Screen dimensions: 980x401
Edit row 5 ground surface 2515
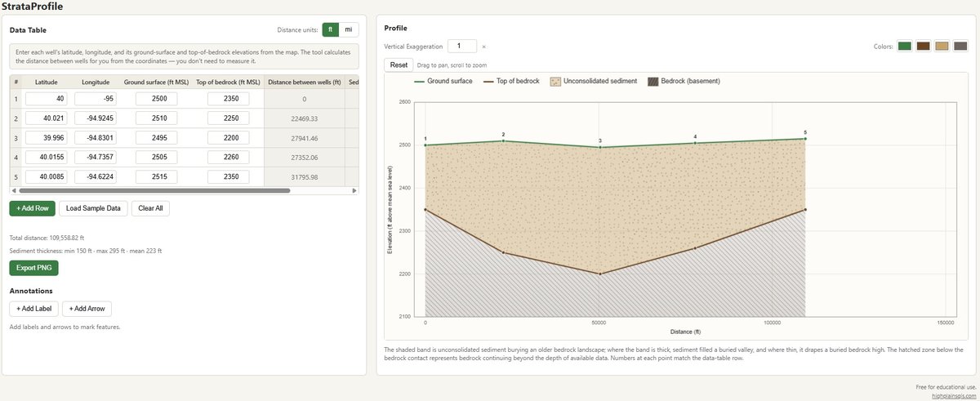point(156,177)
